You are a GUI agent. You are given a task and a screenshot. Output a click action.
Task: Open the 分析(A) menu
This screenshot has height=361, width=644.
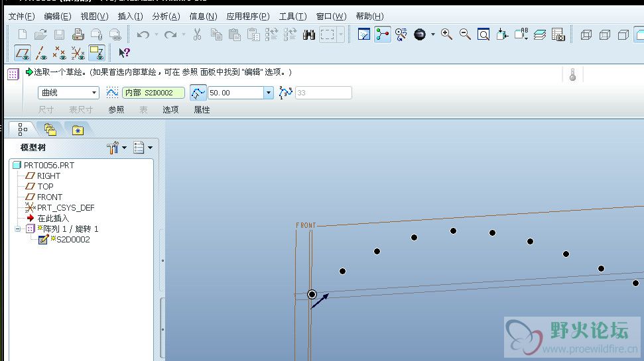point(166,17)
